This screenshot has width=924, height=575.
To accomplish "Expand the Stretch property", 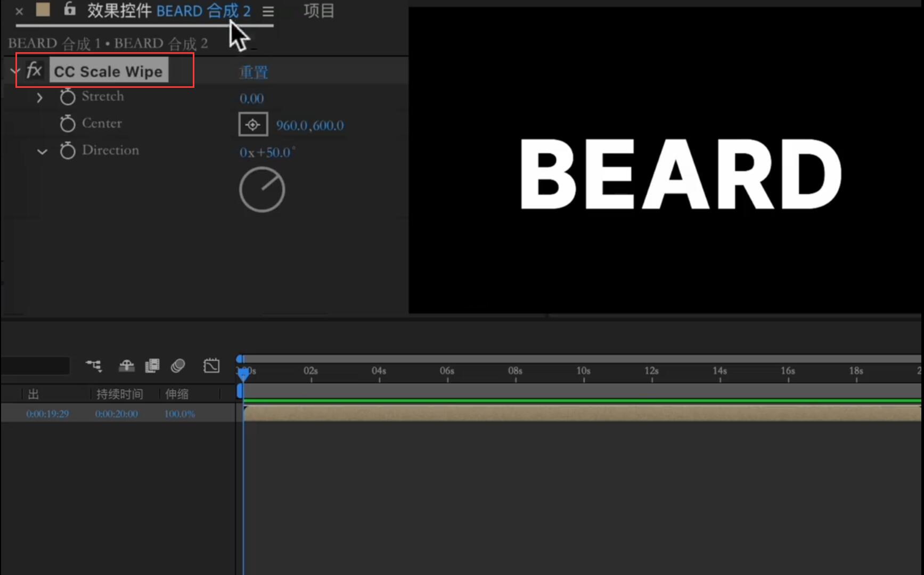I will pyautogui.click(x=39, y=97).
